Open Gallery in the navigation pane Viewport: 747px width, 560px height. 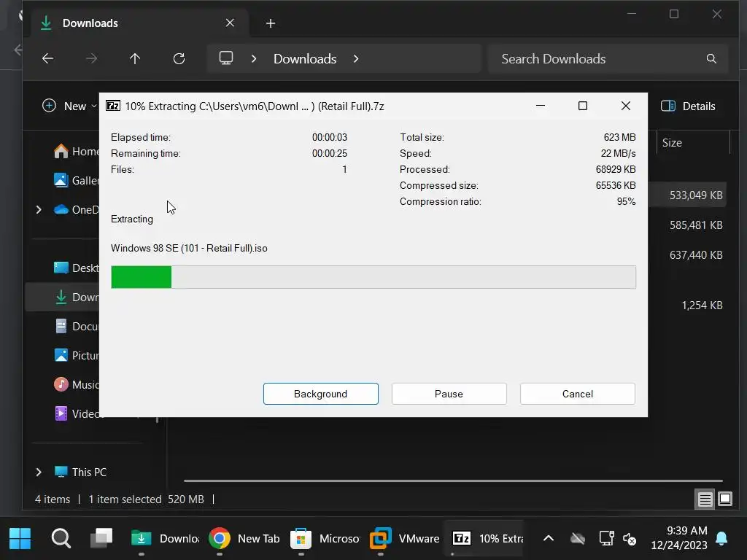click(x=76, y=181)
